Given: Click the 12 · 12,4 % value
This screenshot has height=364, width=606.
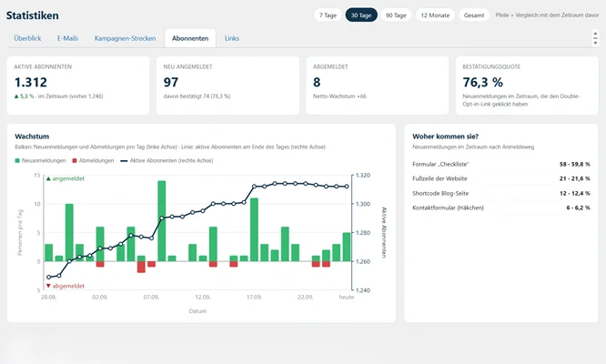Looking at the screenshot, I should point(575,193).
